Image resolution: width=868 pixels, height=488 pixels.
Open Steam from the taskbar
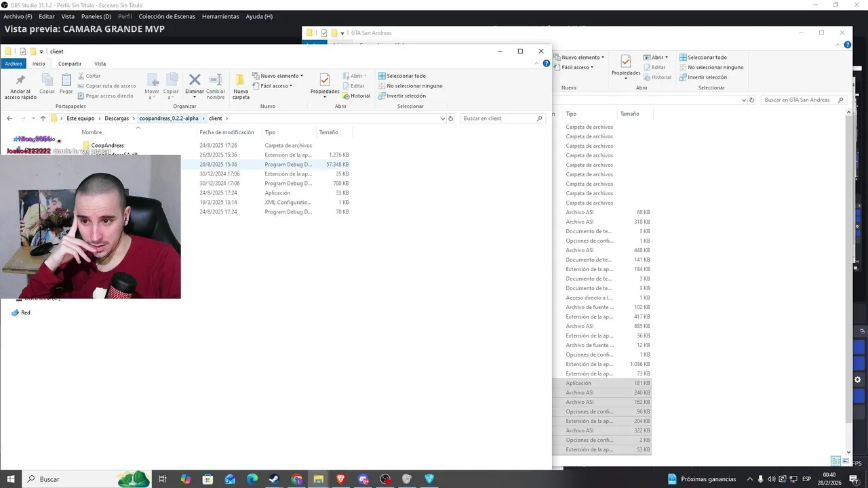[x=274, y=479]
